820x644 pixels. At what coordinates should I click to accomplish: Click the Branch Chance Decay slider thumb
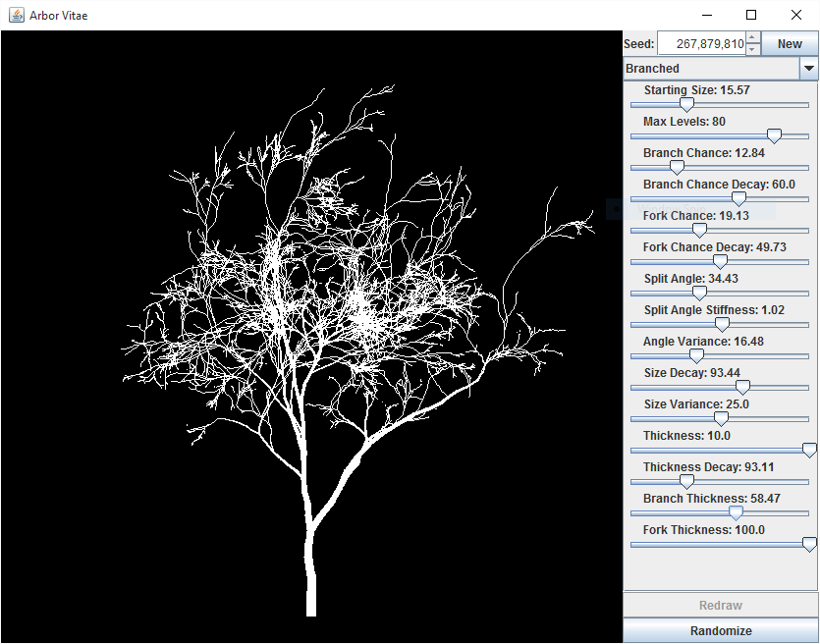(739, 198)
